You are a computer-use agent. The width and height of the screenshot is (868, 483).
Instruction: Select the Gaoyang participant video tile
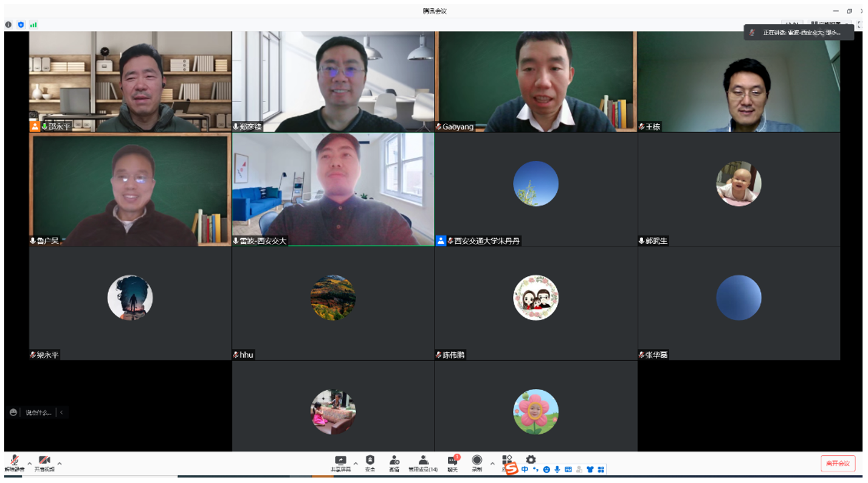tap(536, 81)
